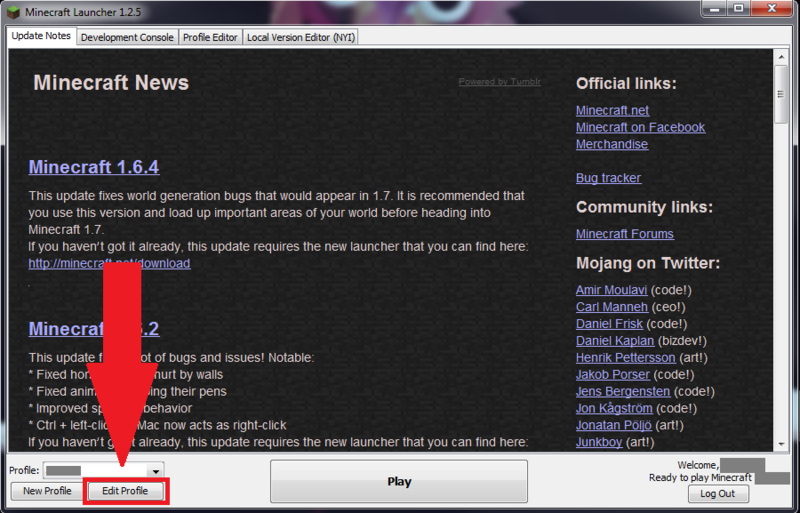The image size is (800, 513).
Task: Follow the minecraft.net/download link
Action: coord(110,263)
